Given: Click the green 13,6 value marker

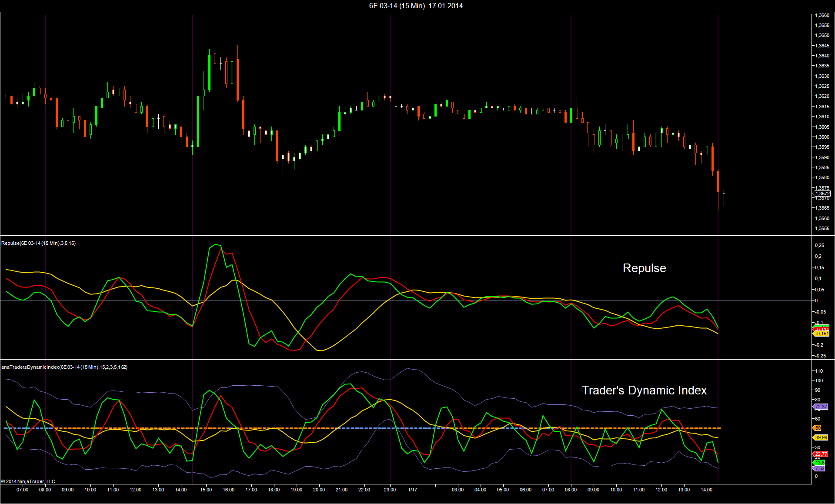Looking at the screenshot, I should (819, 463).
